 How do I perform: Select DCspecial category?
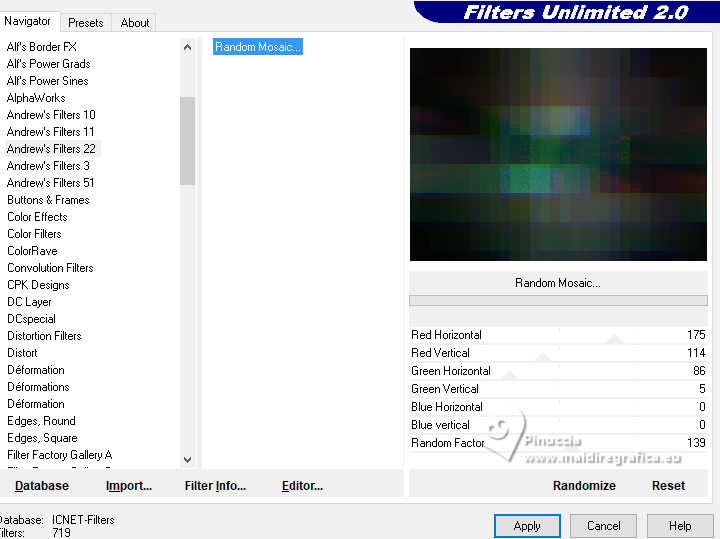pos(31,319)
